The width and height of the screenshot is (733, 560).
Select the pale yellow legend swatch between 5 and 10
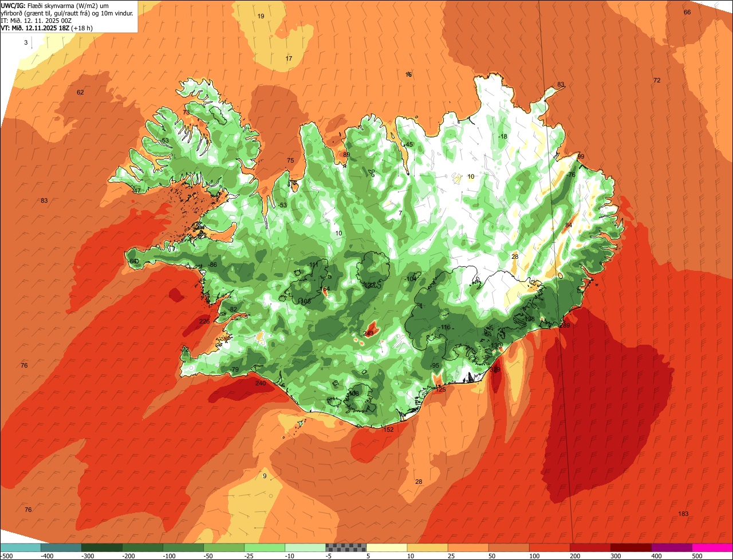click(x=387, y=547)
